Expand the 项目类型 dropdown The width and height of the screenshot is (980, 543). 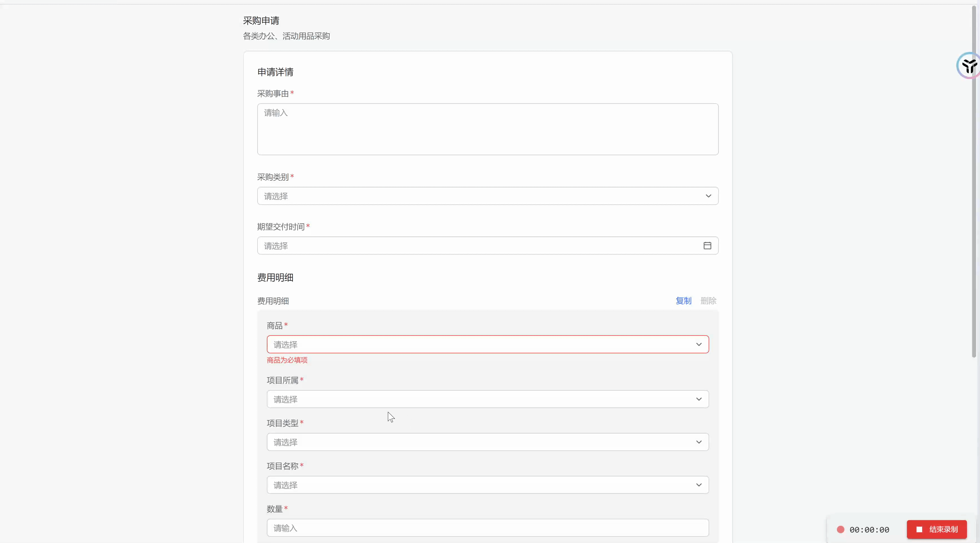(479, 442)
